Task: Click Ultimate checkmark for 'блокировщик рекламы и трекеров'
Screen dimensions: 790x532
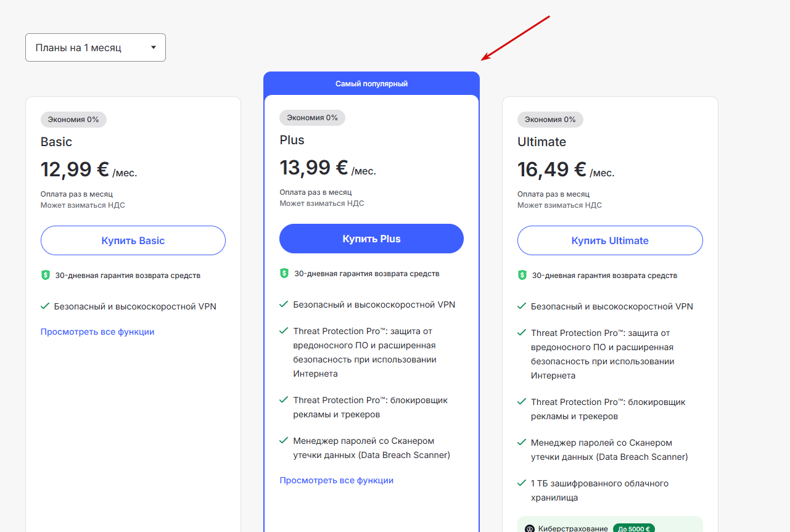Action: coord(522,401)
